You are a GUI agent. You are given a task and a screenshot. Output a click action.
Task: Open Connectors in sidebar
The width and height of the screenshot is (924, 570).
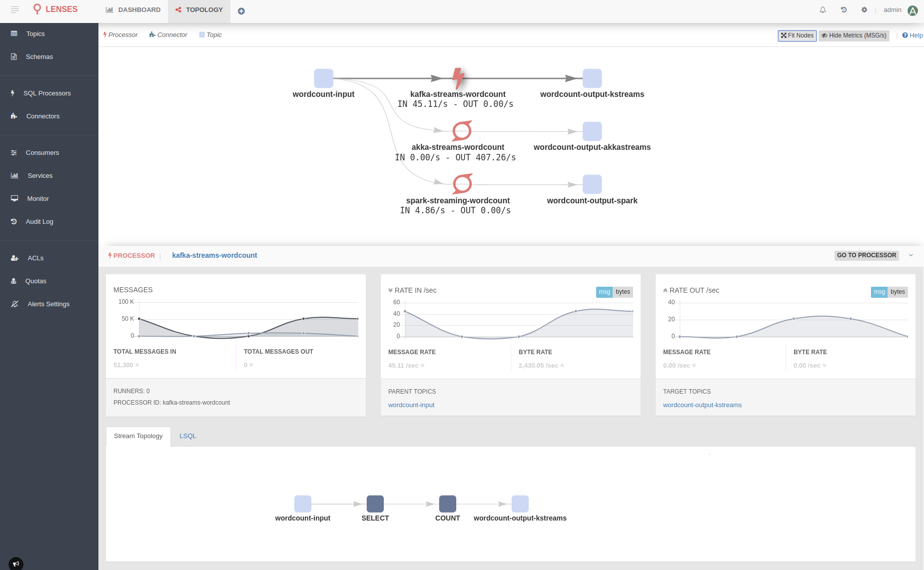pos(49,116)
